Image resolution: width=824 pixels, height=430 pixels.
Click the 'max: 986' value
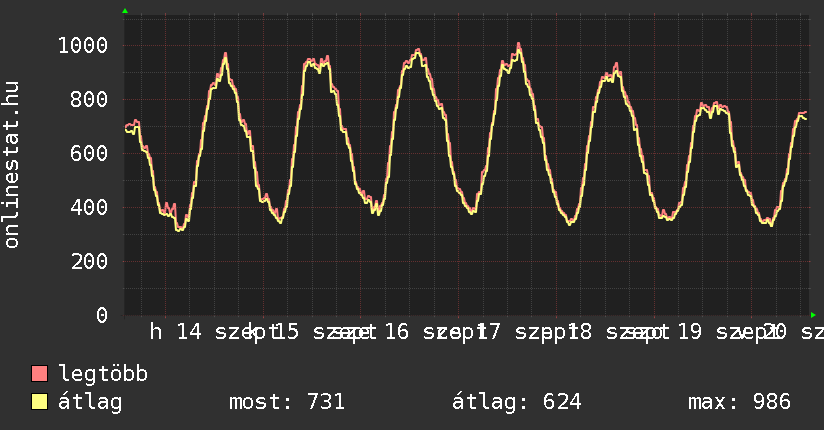(739, 402)
